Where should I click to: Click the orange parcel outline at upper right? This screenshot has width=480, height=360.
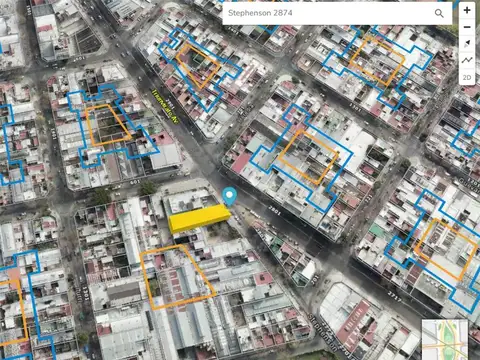[x=377, y=60]
